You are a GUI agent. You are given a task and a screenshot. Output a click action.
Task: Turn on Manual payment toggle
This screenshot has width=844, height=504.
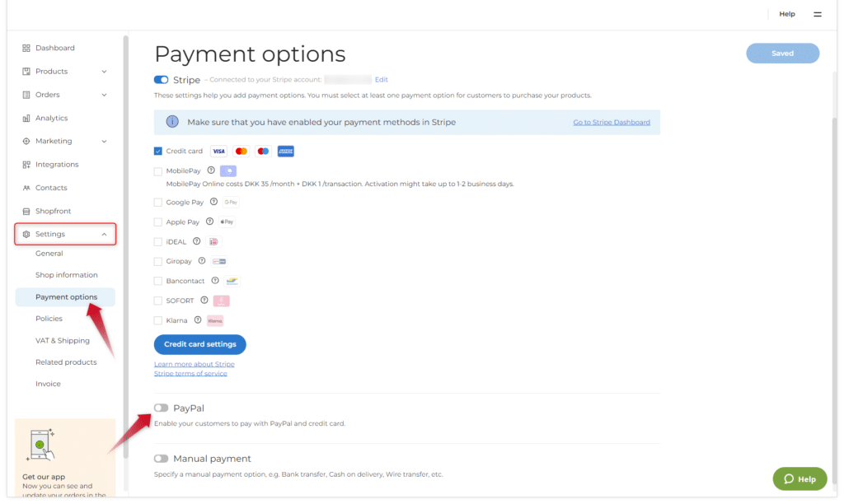point(161,459)
